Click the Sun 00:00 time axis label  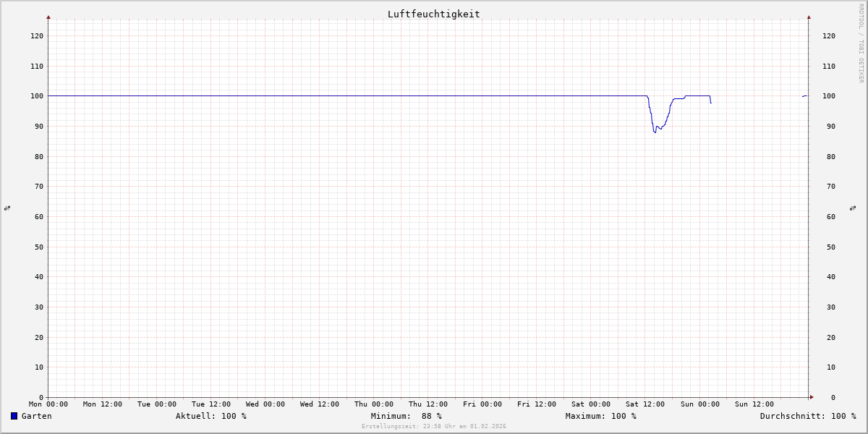click(699, 404)
